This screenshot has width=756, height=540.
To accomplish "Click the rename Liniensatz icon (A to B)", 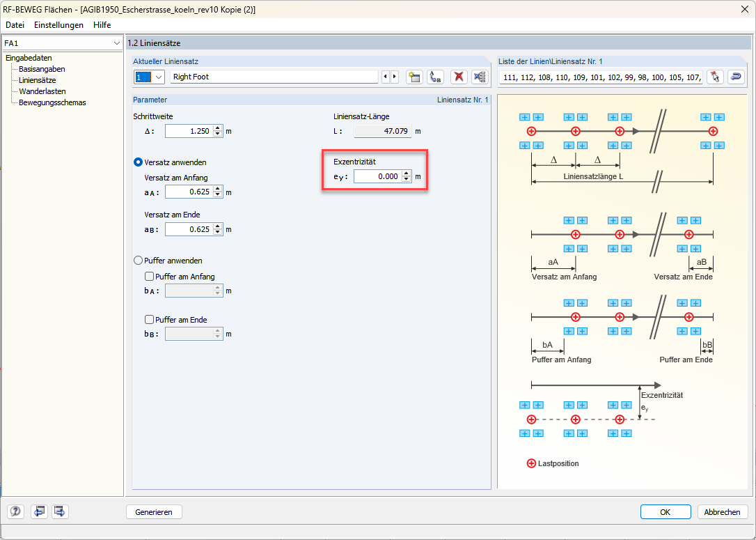I will [435, 77].
